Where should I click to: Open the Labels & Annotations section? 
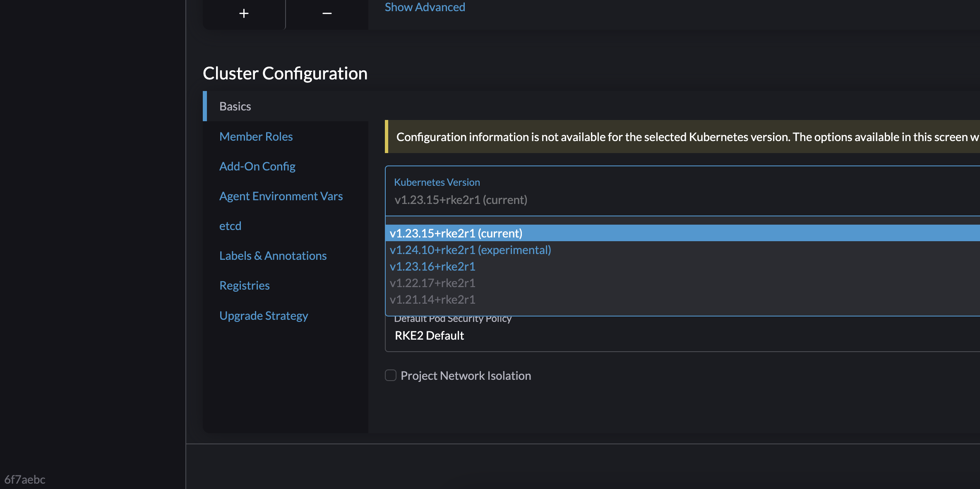pyautogui.click(x=273, y=255)
